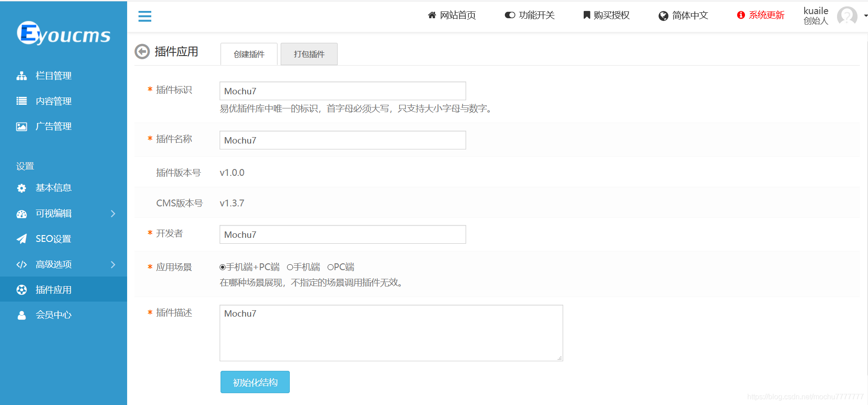Expand the 高级选项 submenu chevron
The height and width of the screenshot is (405, 868).
coord(113,265)
